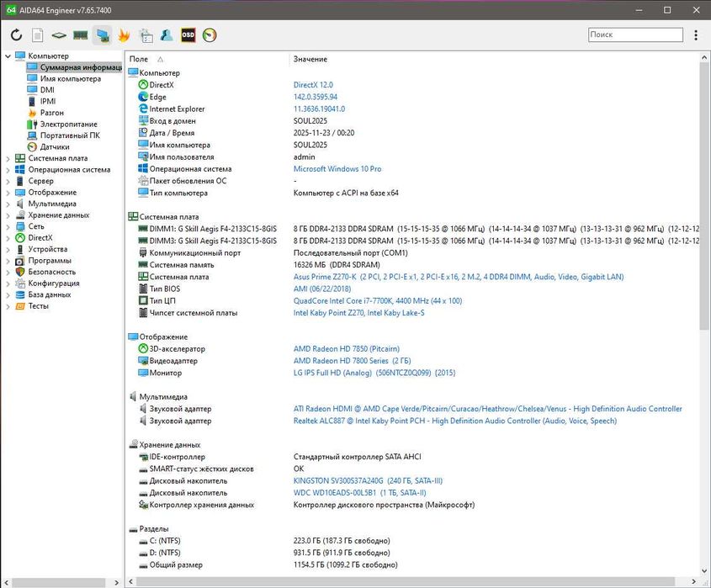Select Тесты in the tree
The width and height of the screenshot is (711, 588).
tap(38, 306)
